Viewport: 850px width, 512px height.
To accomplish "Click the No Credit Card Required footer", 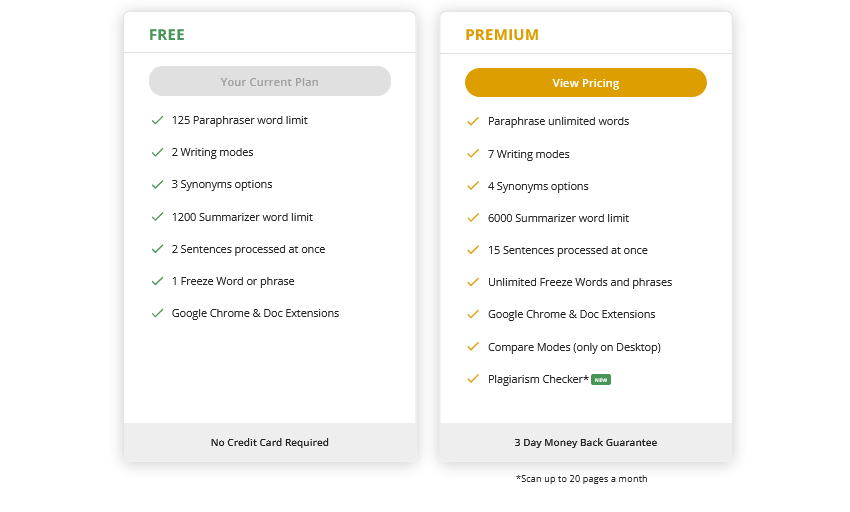I will [269, 443].
